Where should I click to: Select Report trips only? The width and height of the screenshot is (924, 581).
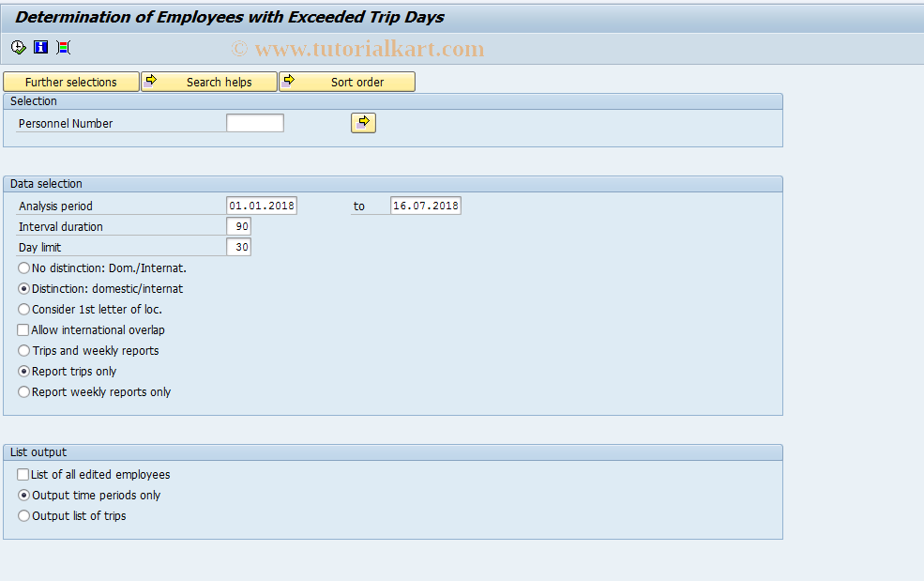click(23, 372)
